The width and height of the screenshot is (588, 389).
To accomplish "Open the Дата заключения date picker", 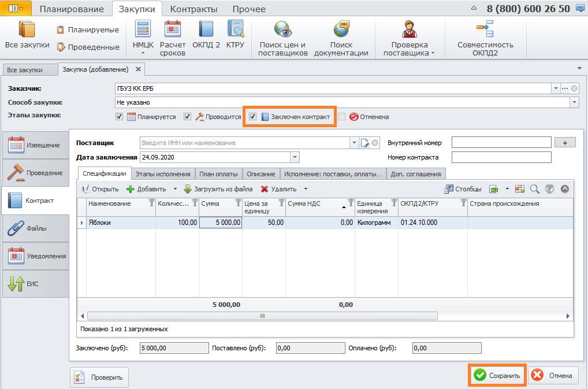I will tap(295, 157).
